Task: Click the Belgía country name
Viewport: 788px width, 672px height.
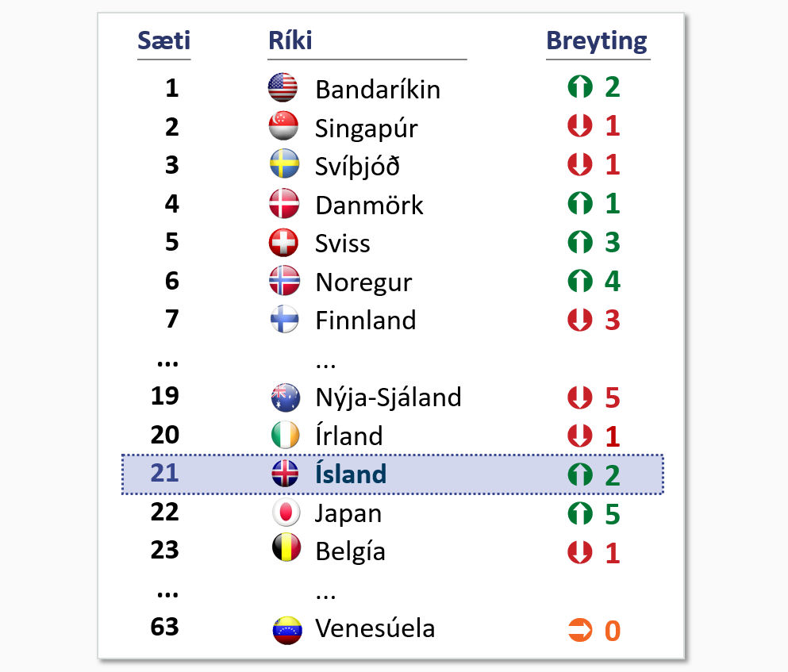Action: click(x=350, y=551)
